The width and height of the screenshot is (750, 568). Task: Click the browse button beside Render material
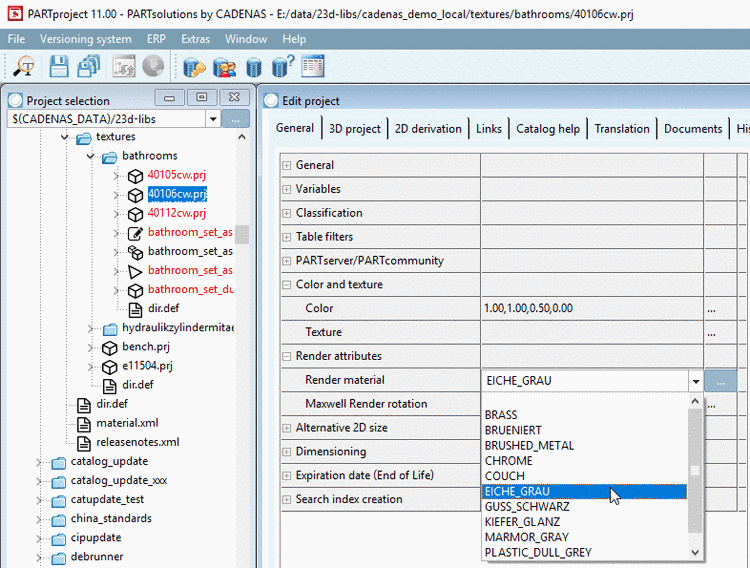click(720, 381)
